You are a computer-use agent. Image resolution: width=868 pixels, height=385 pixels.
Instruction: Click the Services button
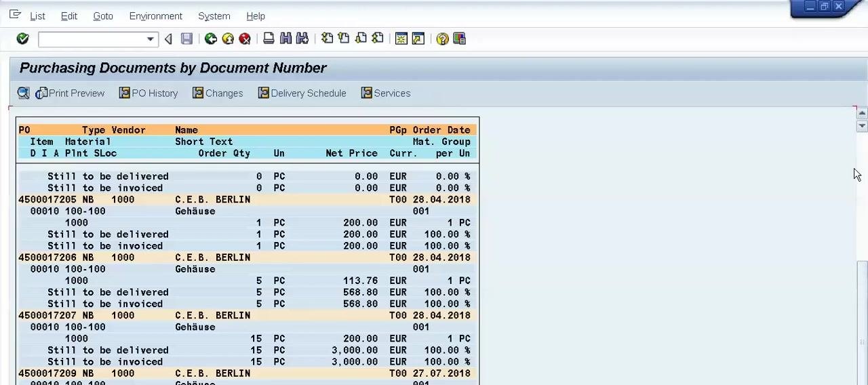(x=386, y=93)
